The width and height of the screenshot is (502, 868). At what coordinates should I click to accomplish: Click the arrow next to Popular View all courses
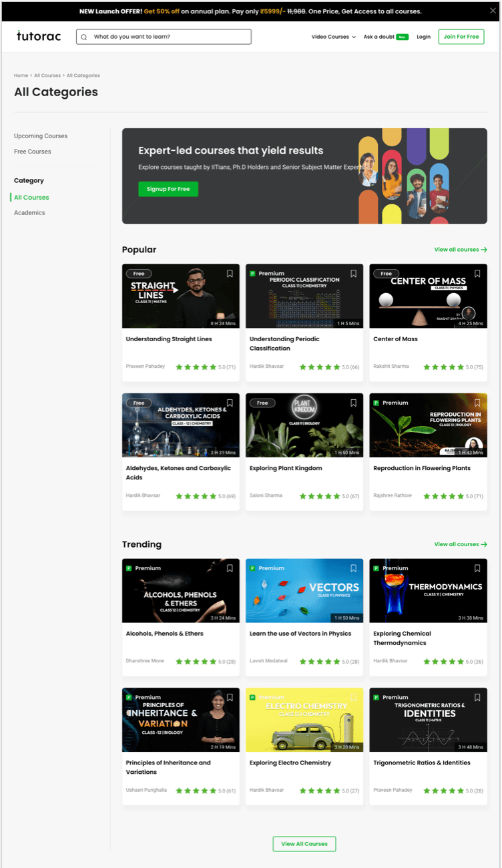[x=484, y=250]
